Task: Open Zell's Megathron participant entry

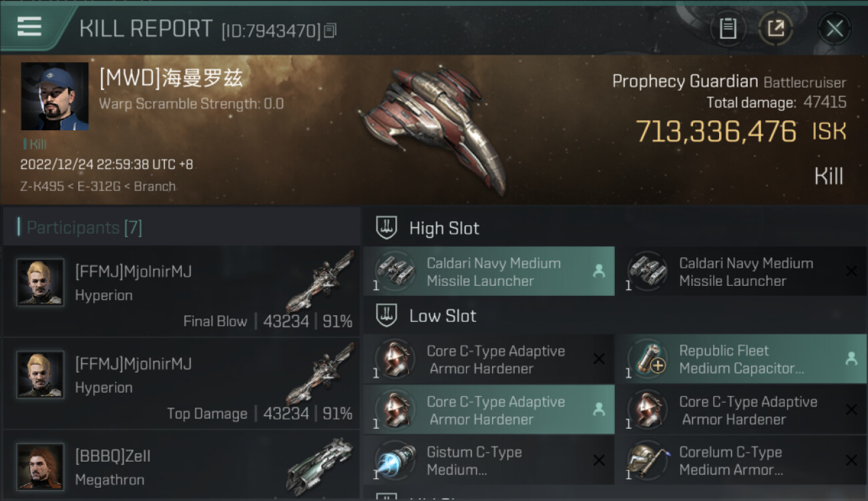Action: tap(182, 465)
